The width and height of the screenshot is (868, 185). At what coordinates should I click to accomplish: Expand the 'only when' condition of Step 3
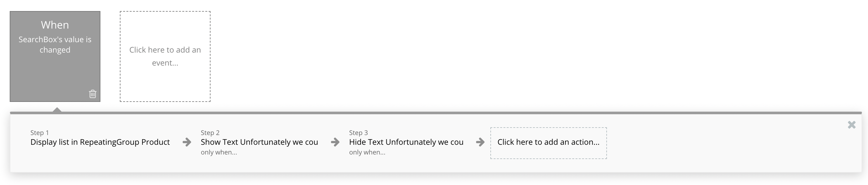(x=367, y=152)
